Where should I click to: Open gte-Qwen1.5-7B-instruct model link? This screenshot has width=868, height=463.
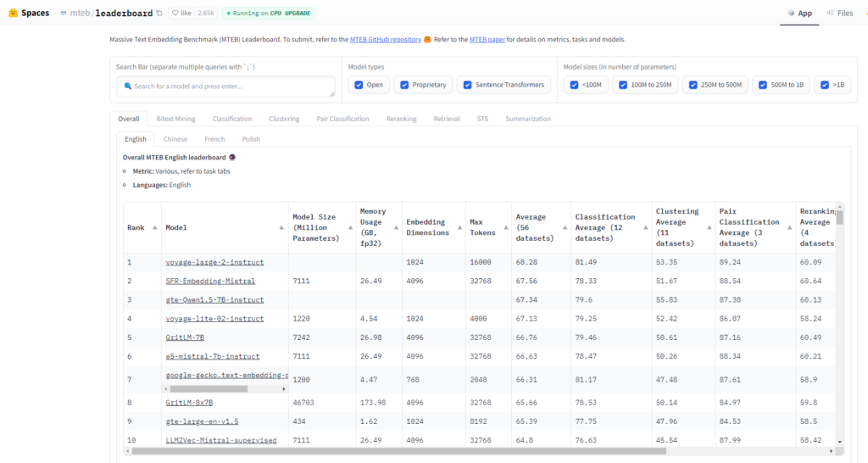click(214, 299)
